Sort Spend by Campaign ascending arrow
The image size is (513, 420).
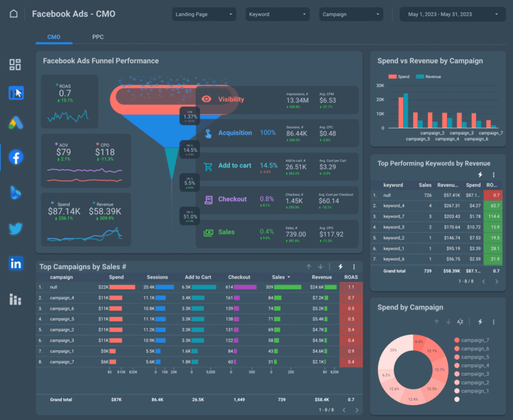(x=437, y=322)
